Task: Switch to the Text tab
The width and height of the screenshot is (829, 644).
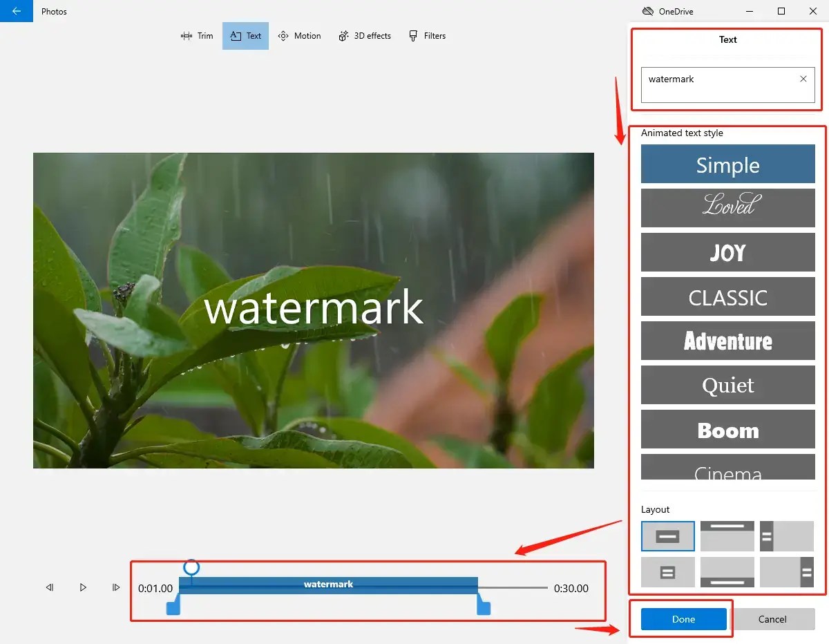Action: coord(245,35)
